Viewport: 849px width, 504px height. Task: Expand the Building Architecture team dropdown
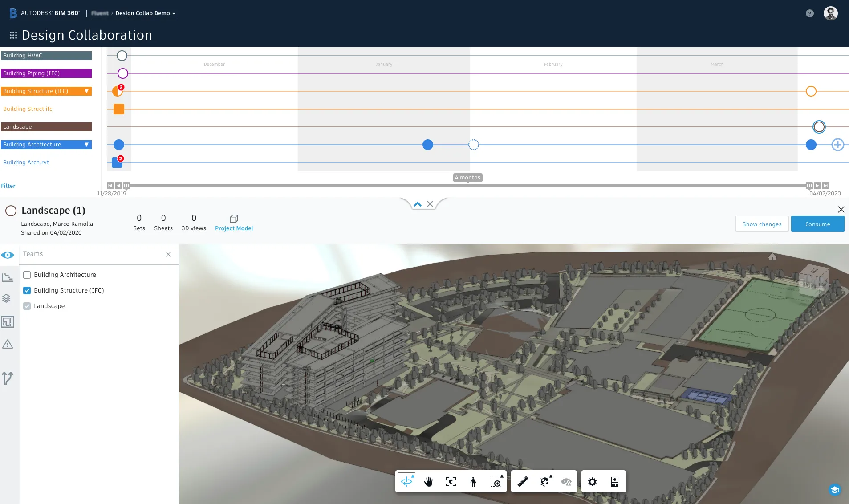87,145
